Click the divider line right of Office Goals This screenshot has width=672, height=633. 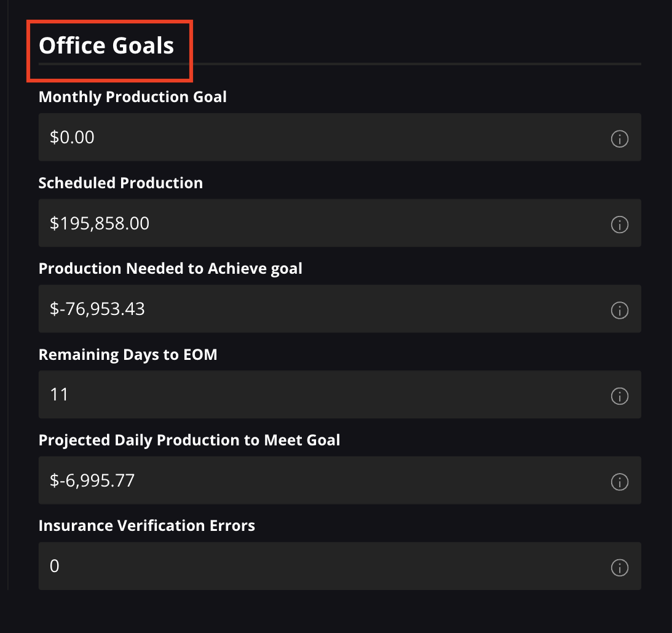pos(418,63)
